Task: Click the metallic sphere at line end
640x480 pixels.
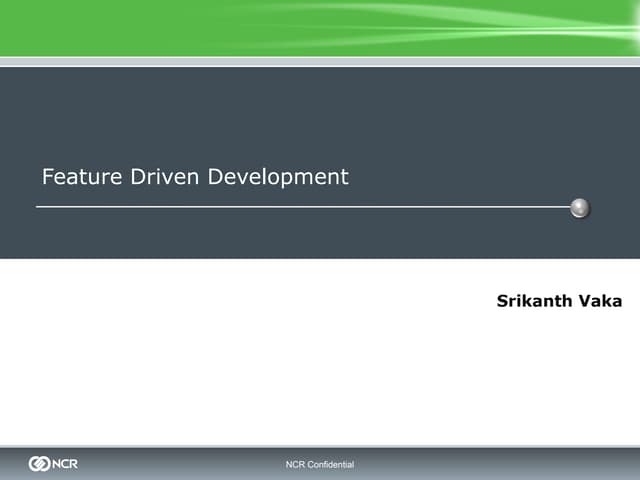Action: (x=580, y=208)
